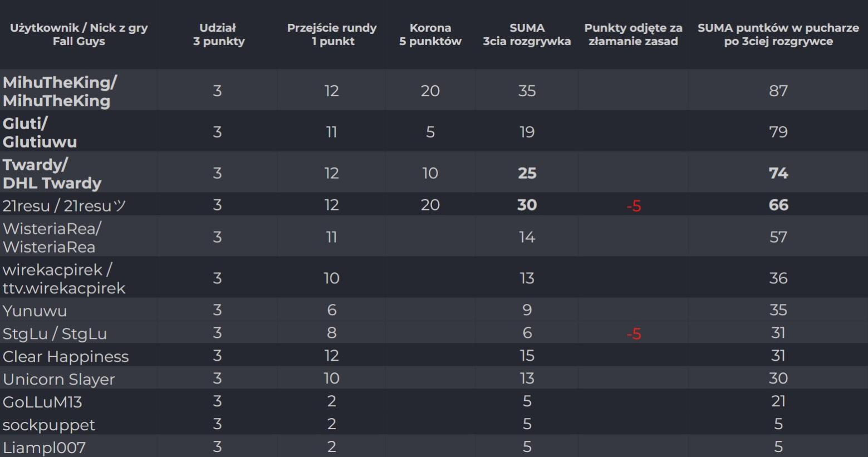The width and height of the screenshot is (868, 457).
Task: Click the wirekacpirek / ttv.wirekacpirek name cell
Action: click(x=63, y=279)
